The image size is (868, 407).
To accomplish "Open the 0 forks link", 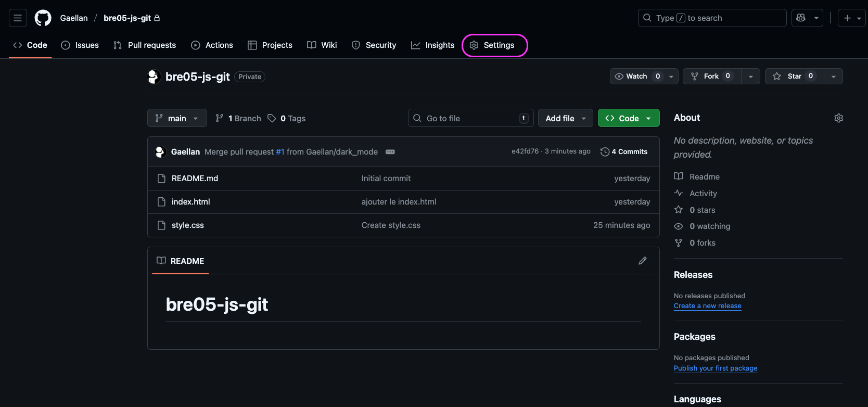I will [695, 243].
